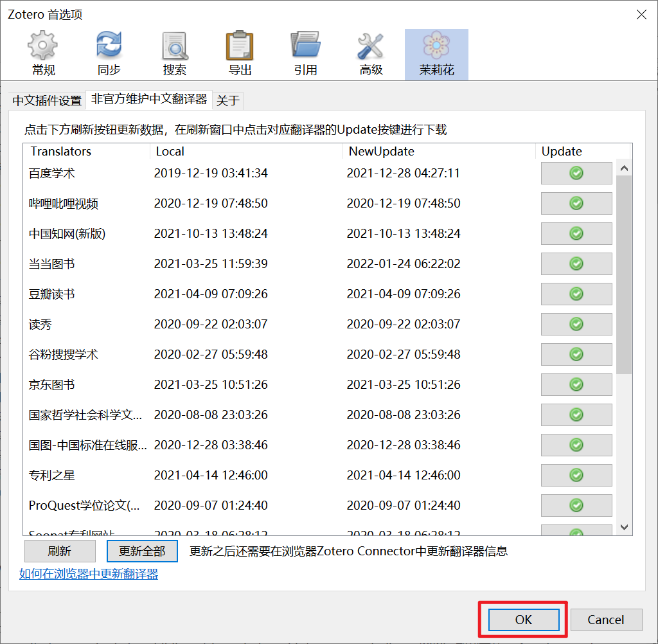Toggle the update status for 当当图书
658x644 pixels.
point(576,264)
